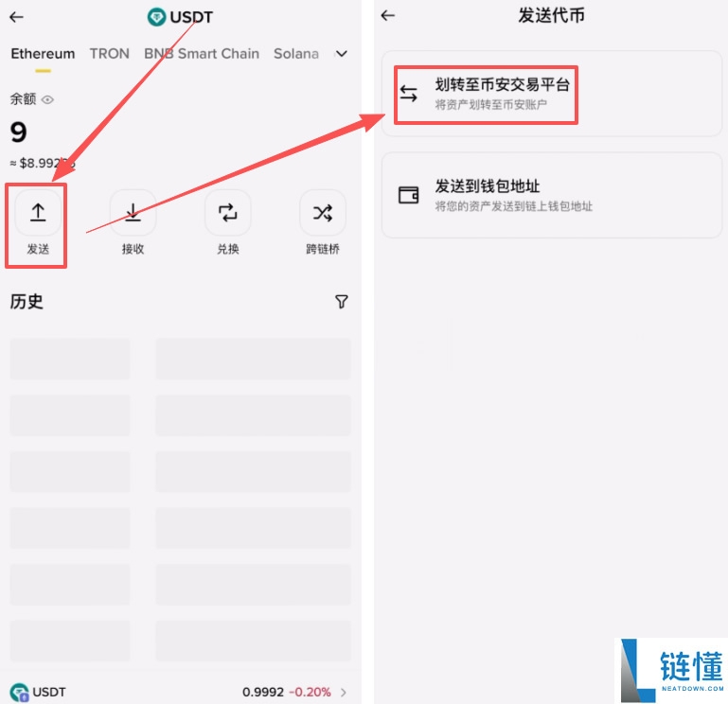The height and width of the screenshot is (704, 728).
Task: Tap the balance amount 9
Action: tap(19, 132)
